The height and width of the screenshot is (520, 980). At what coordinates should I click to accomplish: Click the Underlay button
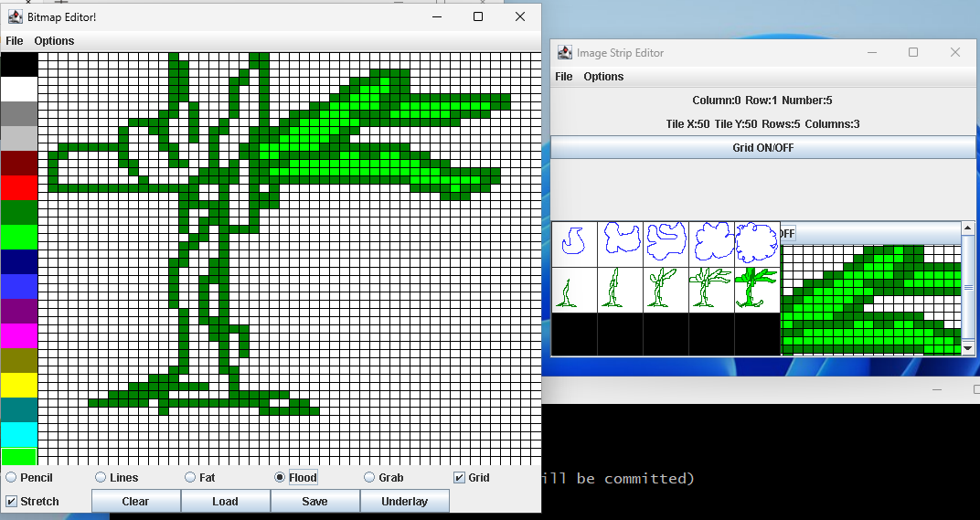404,501
